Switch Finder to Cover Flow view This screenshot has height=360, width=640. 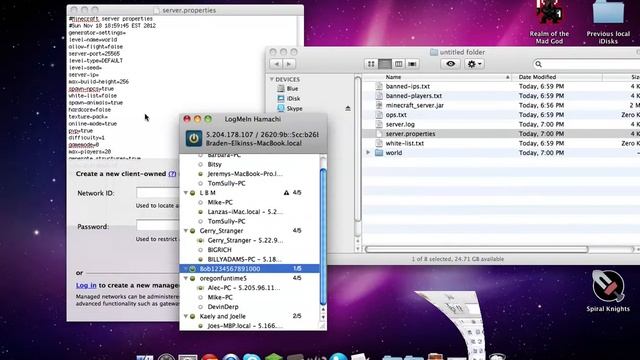coord(412,64)
